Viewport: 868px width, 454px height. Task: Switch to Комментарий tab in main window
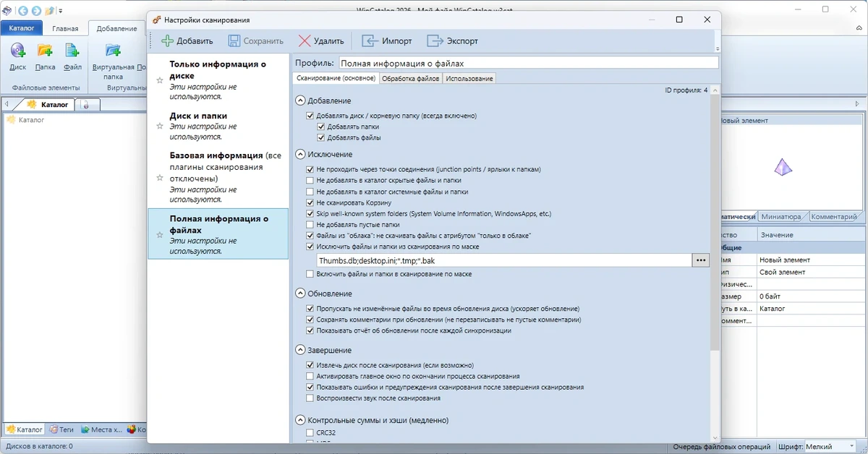(x=833, y=217)
